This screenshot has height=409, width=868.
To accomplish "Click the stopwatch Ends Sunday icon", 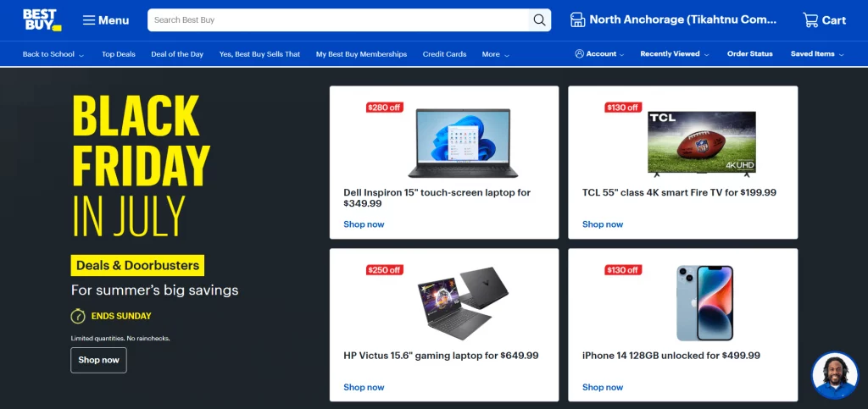I will click(78, 316).
